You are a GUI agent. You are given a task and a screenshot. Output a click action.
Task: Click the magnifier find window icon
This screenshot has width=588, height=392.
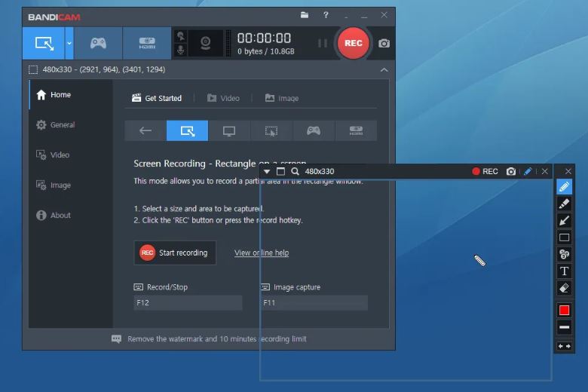[295, 171]
